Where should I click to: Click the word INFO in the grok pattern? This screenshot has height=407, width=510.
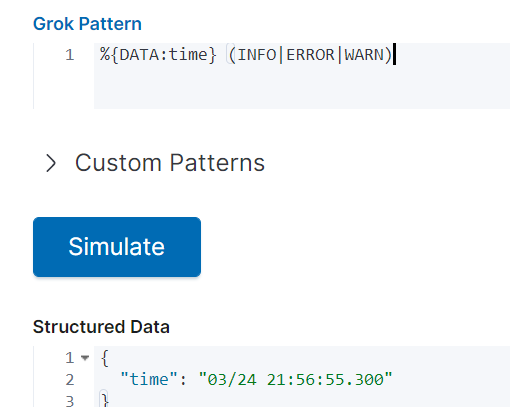tap(257, 55)
